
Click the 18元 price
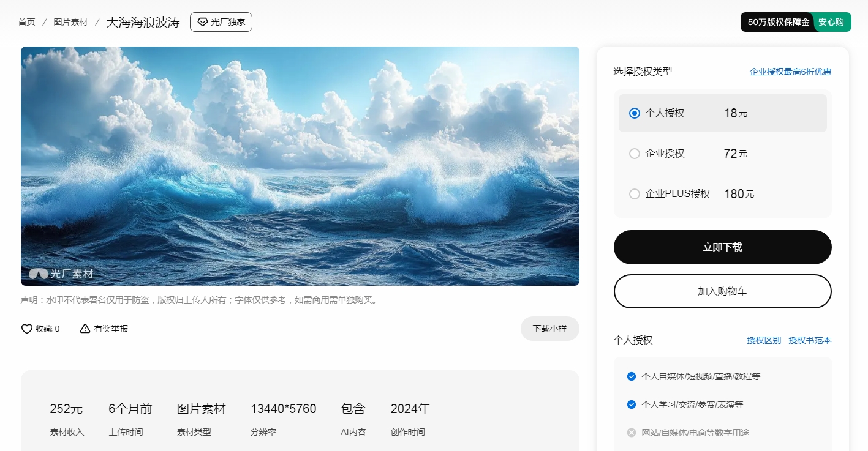pos(736,113)
